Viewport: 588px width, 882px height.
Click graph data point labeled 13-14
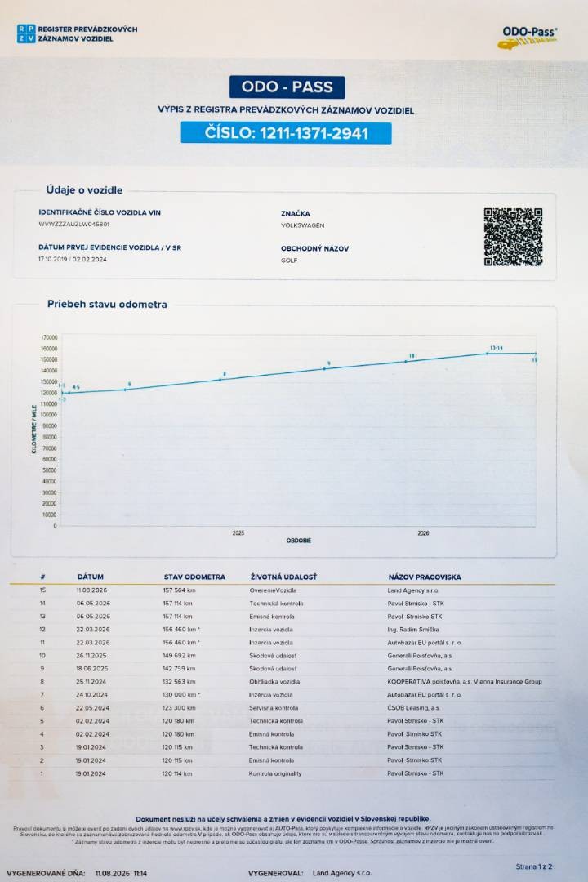pos(488,354)
